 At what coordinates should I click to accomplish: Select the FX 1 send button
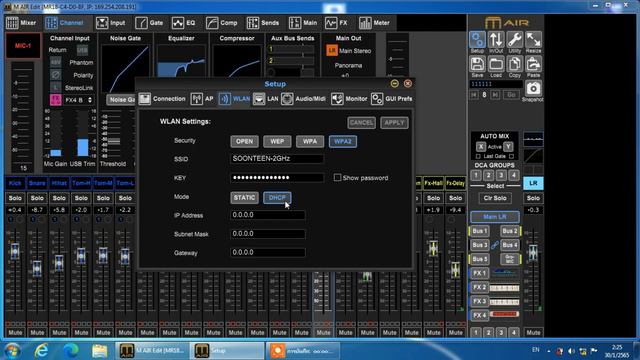pos(480,273)
